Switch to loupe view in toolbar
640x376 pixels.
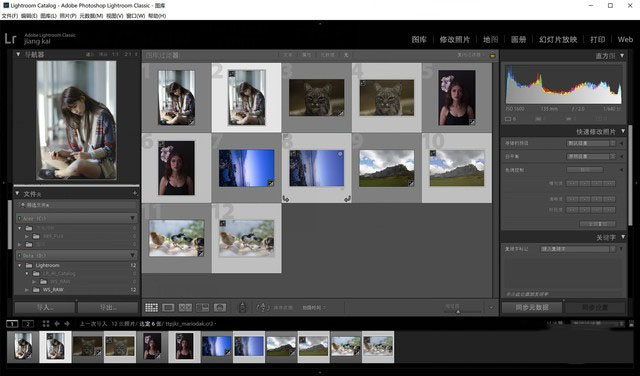point(168,307)
